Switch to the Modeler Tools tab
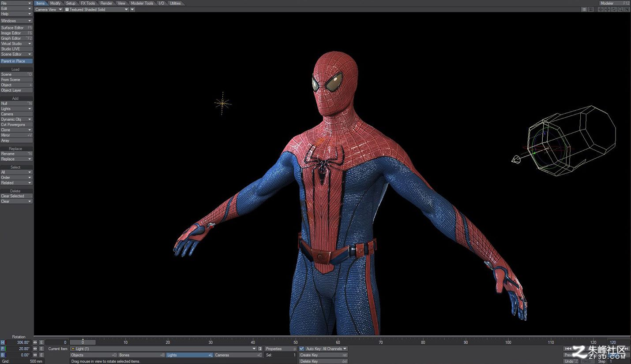The image size is (631, 364). (x=142, y=3)
